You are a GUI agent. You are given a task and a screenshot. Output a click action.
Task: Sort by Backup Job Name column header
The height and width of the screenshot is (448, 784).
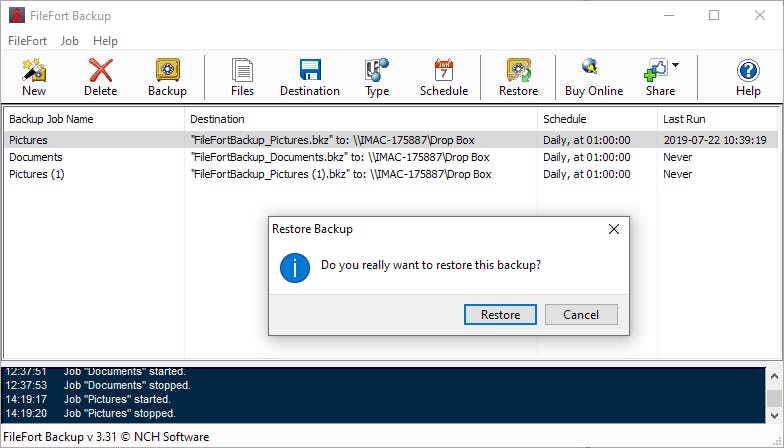[94, 119]
